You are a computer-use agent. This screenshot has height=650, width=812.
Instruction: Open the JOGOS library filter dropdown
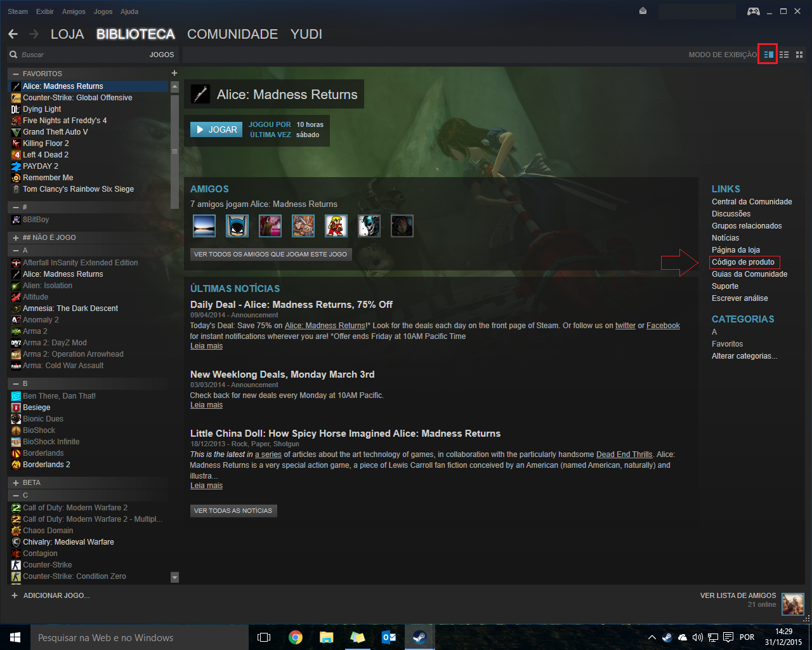click(x=162, y=55)
